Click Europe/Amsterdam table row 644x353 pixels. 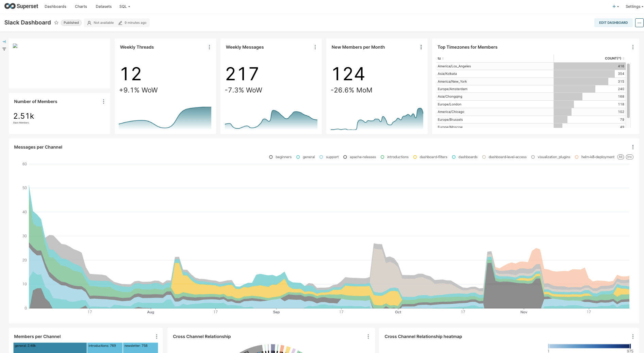(531, 89)
